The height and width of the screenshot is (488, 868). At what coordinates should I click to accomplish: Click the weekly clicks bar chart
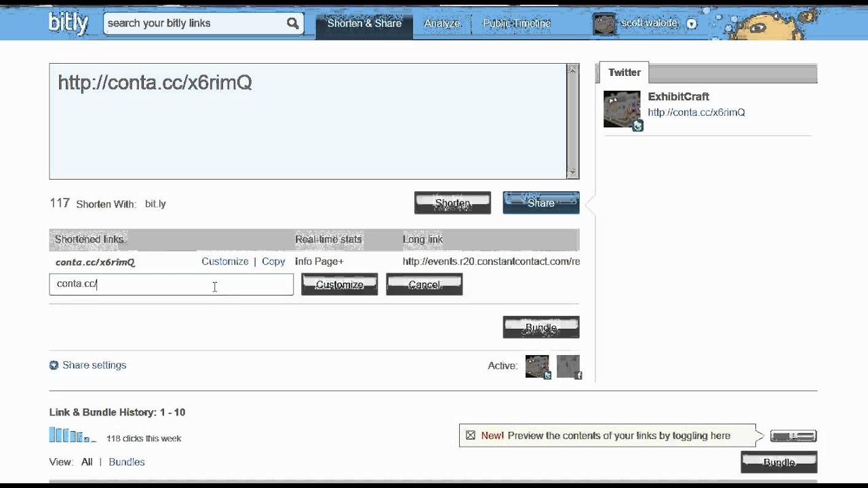pos(73,435)
